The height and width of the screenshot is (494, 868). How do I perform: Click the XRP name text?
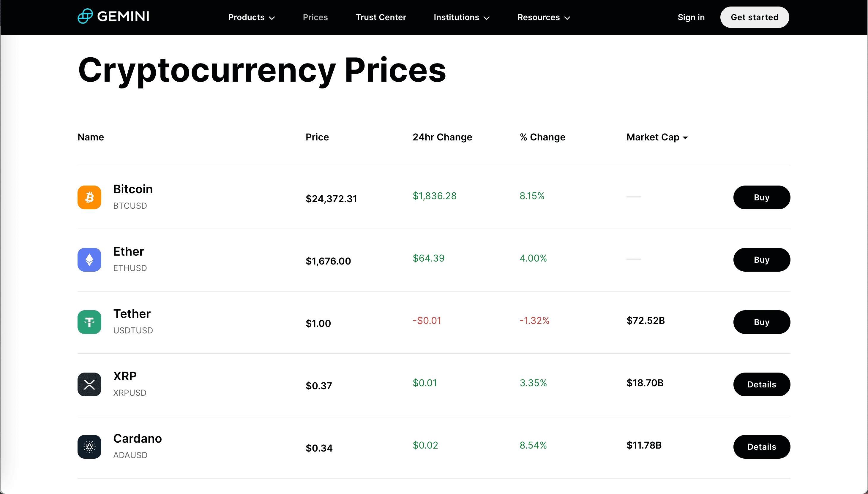point(124,376)
